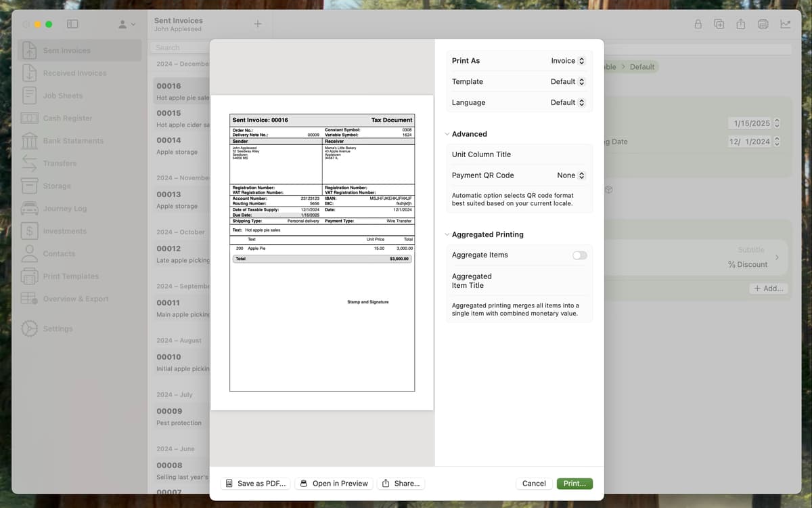Collapse the Advanced section
812x508 pixels.
click(447, 134)
